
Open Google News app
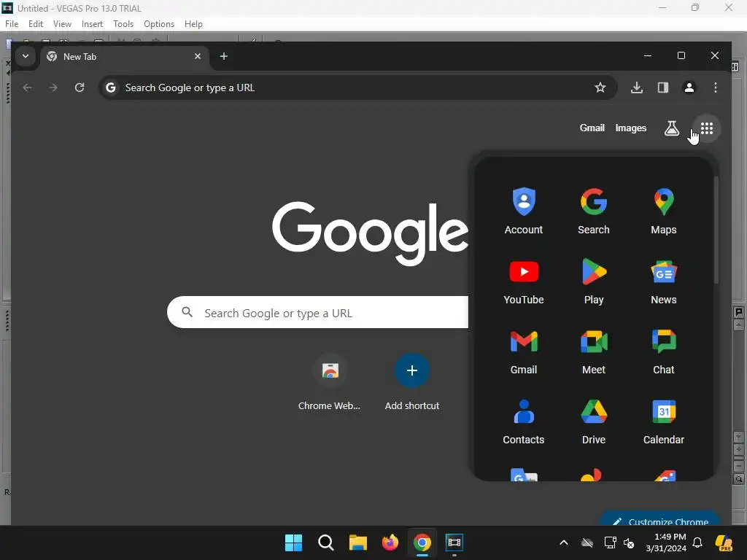point(664,281)
